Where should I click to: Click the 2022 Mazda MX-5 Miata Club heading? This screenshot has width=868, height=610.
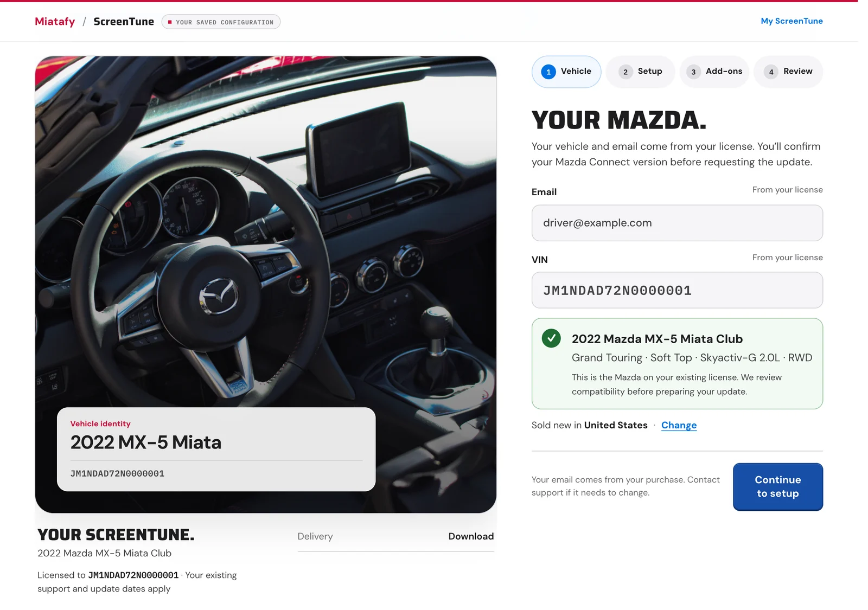(x=657, y=339)
